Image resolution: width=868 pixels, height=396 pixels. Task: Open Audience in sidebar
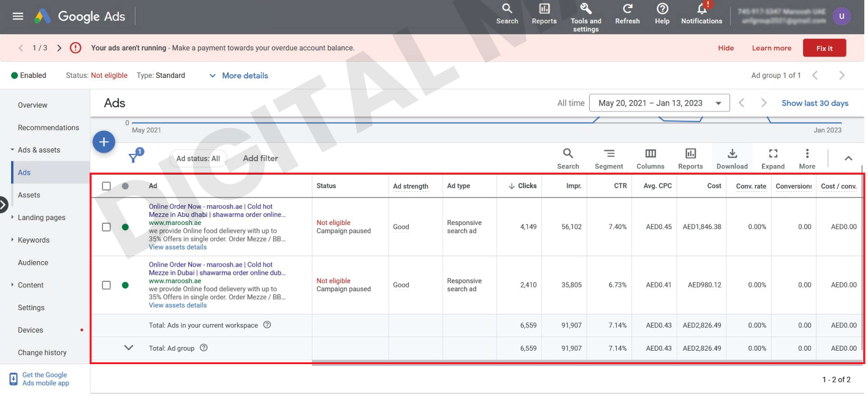(x=33, y=262)
